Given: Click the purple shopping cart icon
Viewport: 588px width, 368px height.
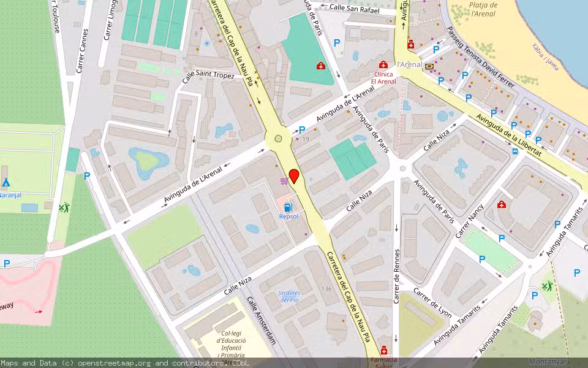Looking at the screenshot, I should [284, 182].
